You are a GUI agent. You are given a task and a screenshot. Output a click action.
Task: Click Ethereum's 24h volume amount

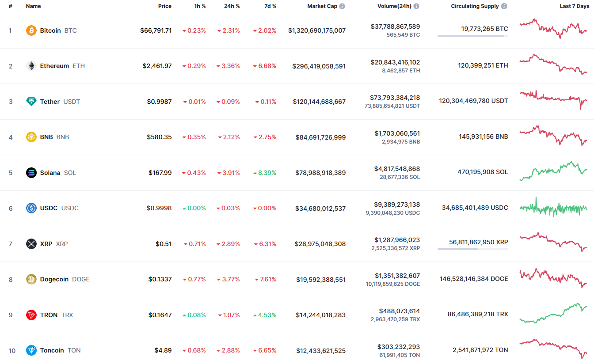pyautogui.click(x=395, y=62)
